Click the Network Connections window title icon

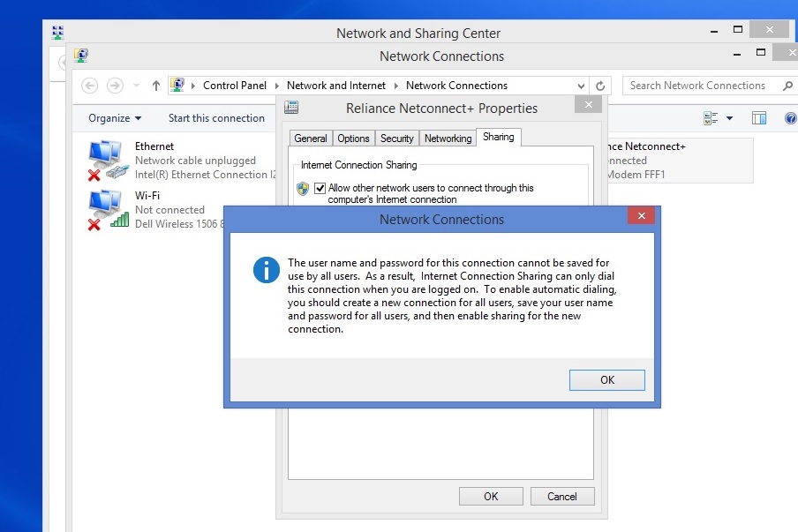[81, 55]
